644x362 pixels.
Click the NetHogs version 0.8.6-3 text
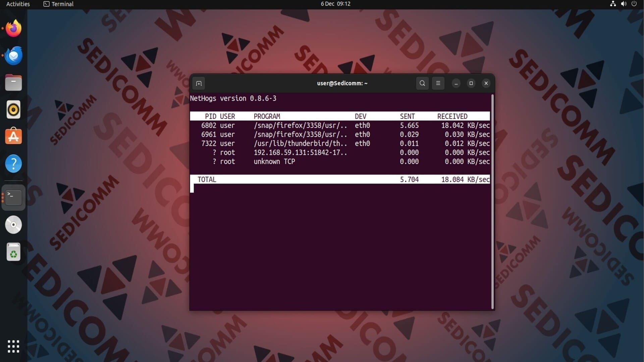pyautogui.click(x=233, y=99)
